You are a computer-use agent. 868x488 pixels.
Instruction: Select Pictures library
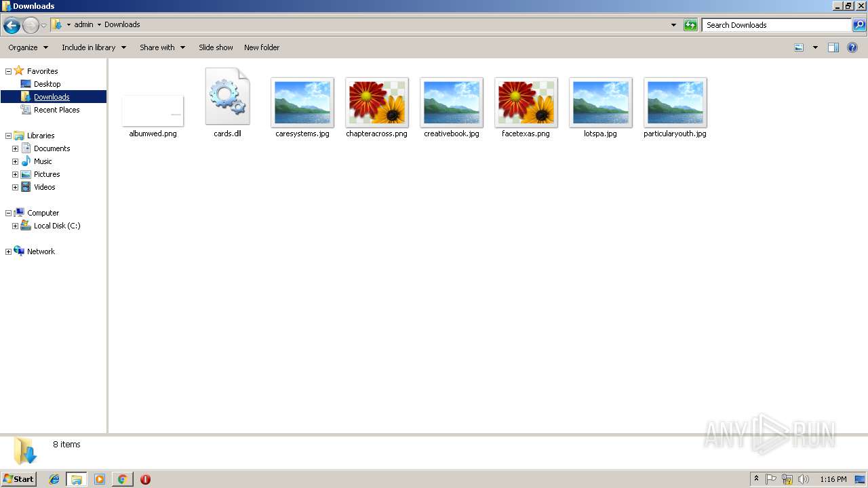(x=40, y=174)
